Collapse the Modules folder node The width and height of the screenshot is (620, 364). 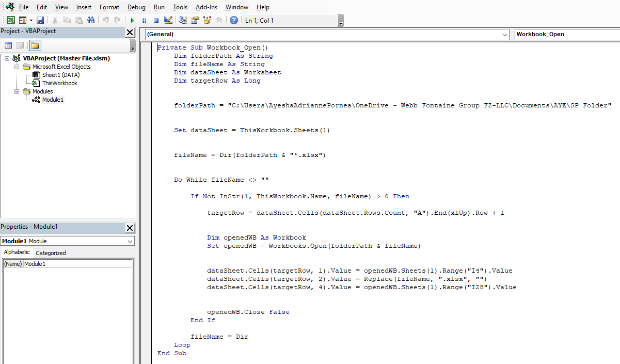point(17,91)
